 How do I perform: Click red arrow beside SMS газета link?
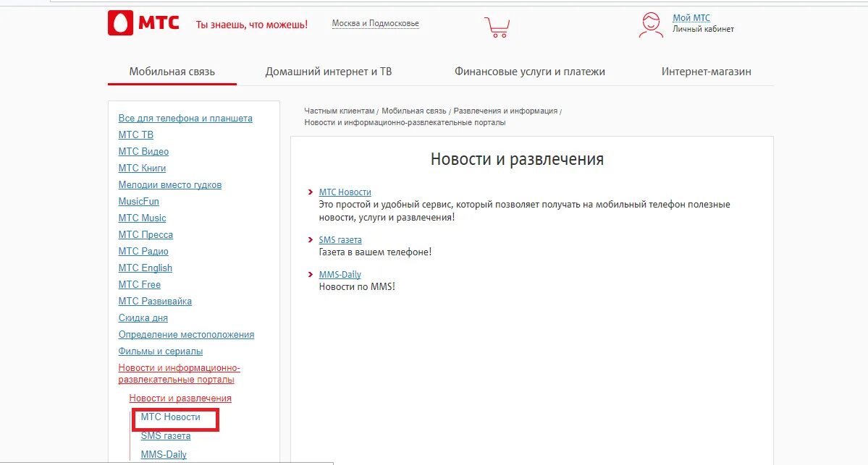click(x=311, y=239)
